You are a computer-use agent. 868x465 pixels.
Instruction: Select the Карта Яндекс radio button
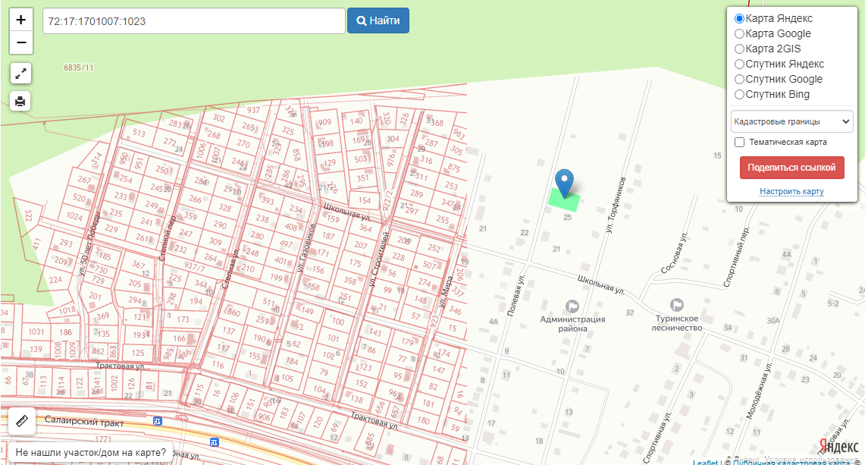[x=739, y=19]
